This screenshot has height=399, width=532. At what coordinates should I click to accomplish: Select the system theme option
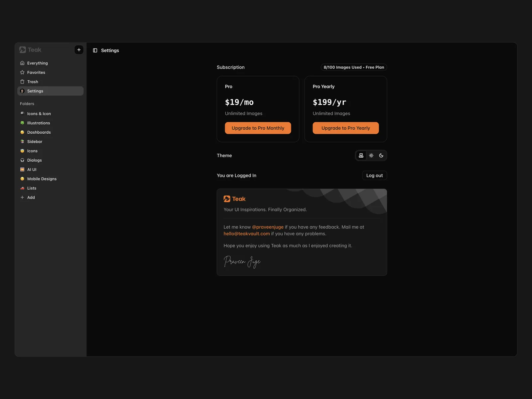coord(361,156)
